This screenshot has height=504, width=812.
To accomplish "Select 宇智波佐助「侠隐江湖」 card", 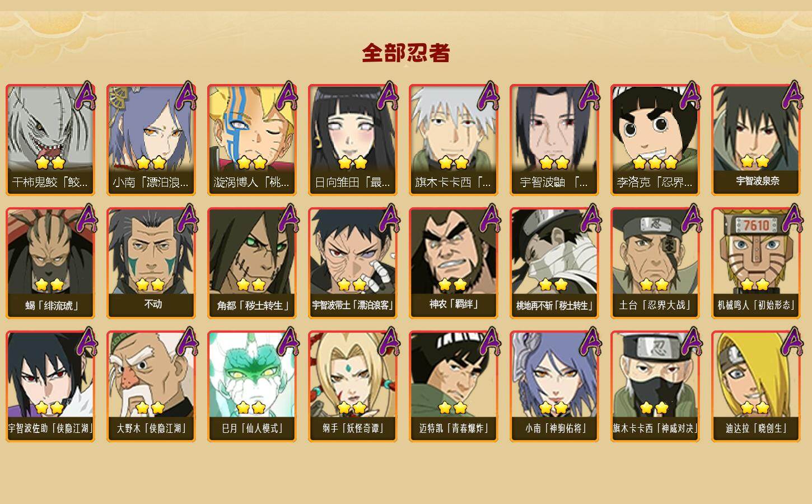I will 50,386.
